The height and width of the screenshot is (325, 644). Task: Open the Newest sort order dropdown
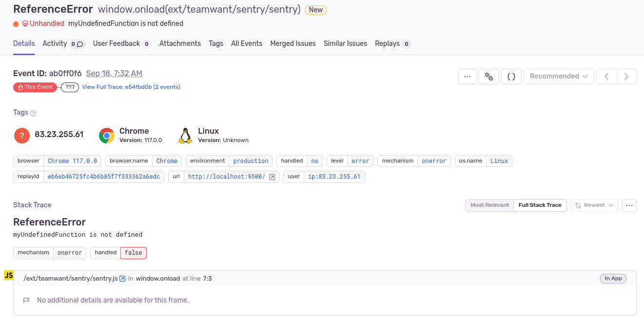(594, 205)
